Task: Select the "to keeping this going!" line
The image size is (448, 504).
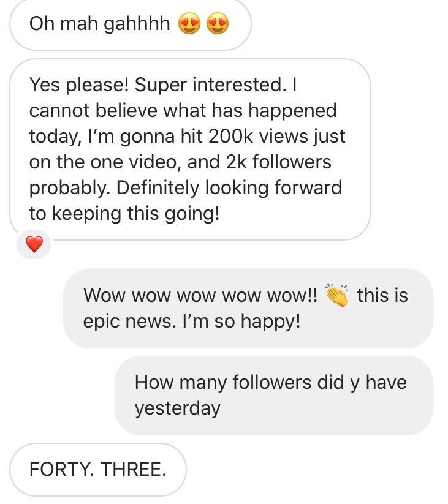Action: tap(123, 213)
